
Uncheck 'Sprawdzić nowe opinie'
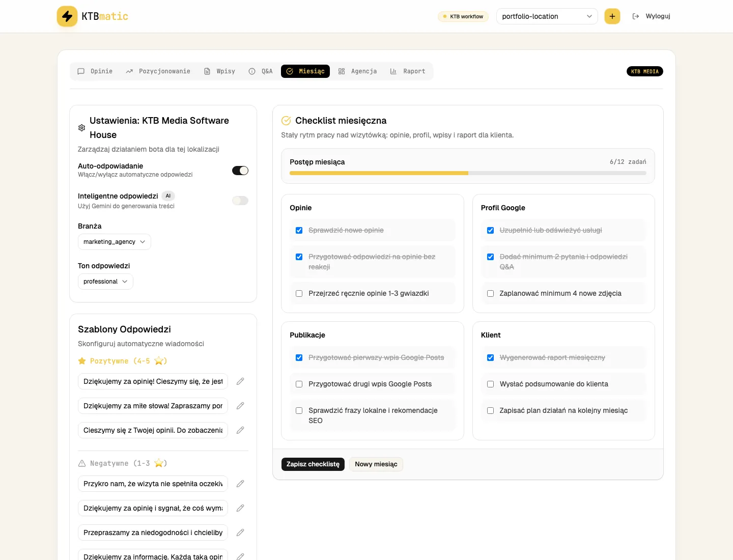click(x=299, y=231)
